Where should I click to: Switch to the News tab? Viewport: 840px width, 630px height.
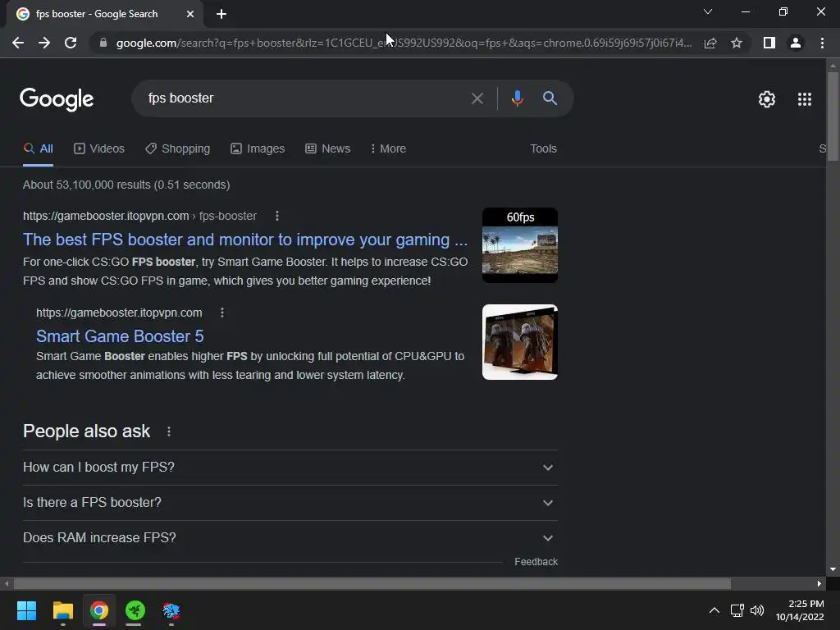[x=328, y=149]
